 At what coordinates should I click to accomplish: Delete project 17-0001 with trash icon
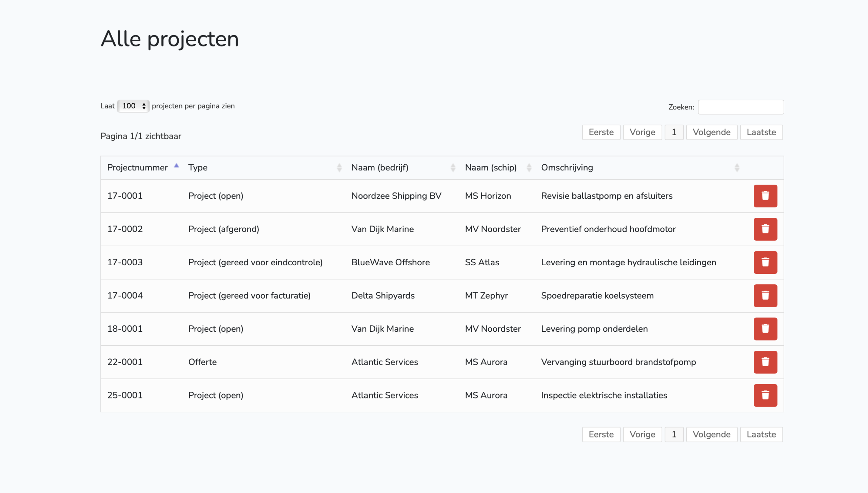[765, 196]
